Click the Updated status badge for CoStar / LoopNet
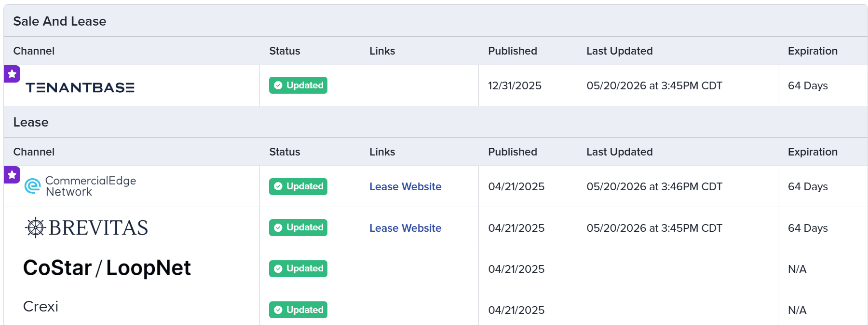The image size is (868, 325). pos(298,268)
